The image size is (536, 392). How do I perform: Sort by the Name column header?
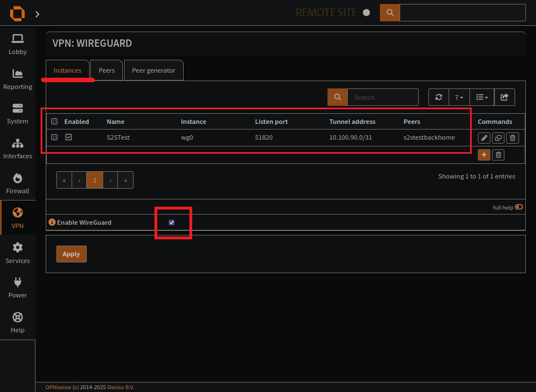point(116,122)
